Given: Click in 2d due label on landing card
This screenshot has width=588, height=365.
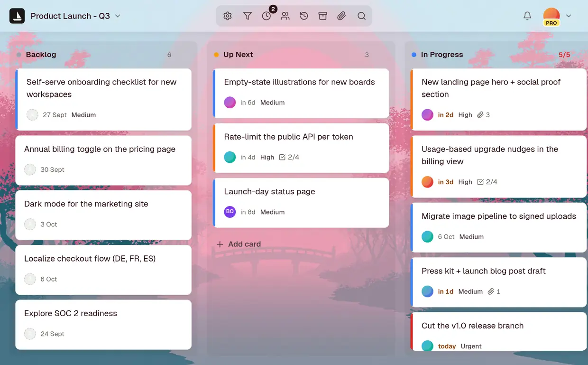Looking at the screenshot, I should pyautogui.click(x=446, y=115).
